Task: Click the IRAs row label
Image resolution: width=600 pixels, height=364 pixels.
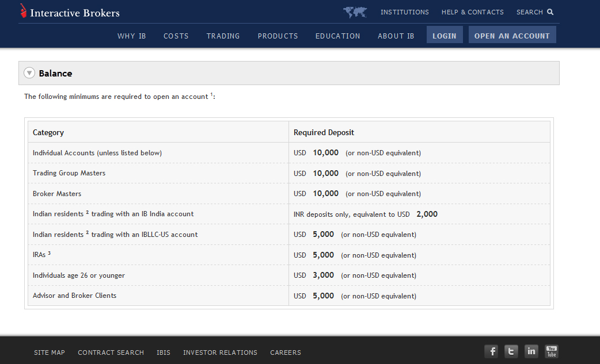Action: 39,255
